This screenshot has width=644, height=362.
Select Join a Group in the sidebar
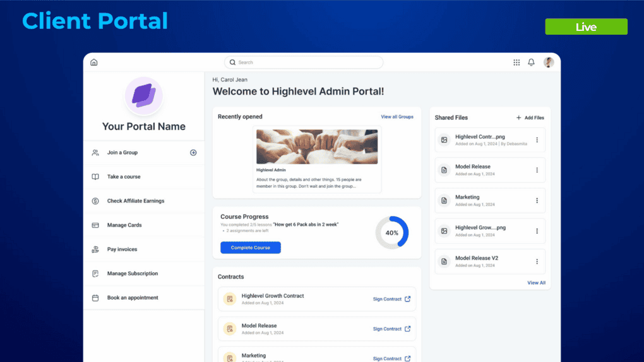click(144, 153)
